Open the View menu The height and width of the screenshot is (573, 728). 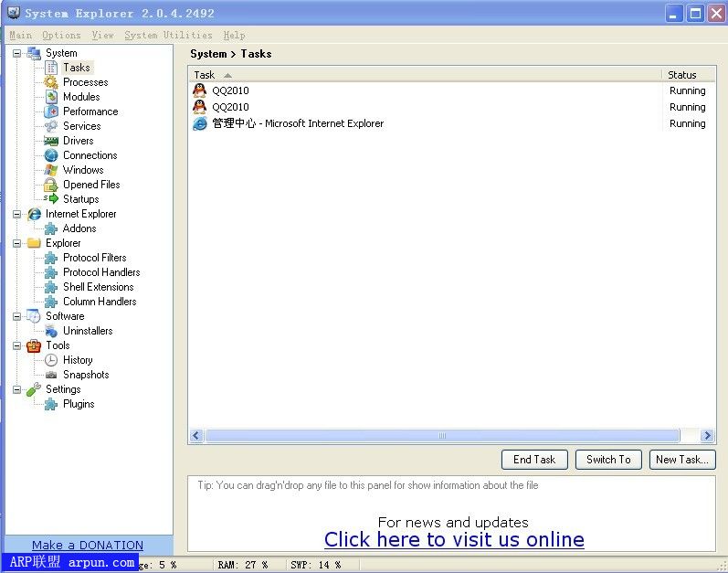coord(102,36)
